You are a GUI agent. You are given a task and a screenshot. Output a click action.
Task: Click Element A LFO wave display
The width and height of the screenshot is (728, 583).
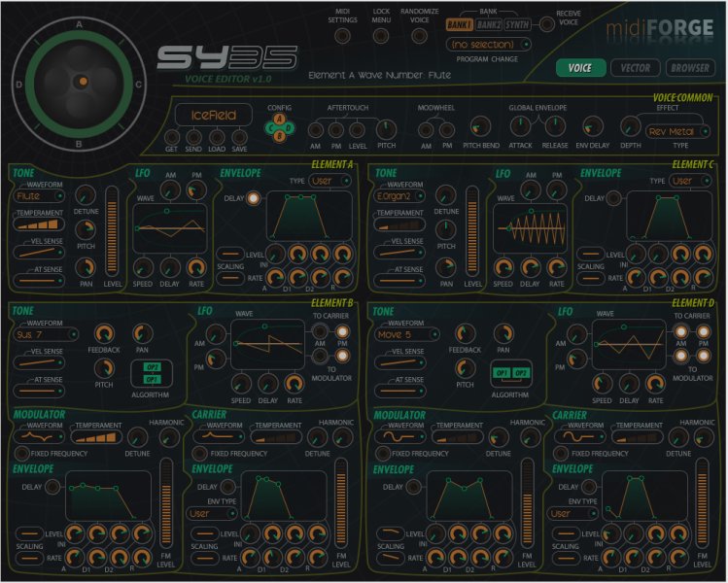pos(170,228)
